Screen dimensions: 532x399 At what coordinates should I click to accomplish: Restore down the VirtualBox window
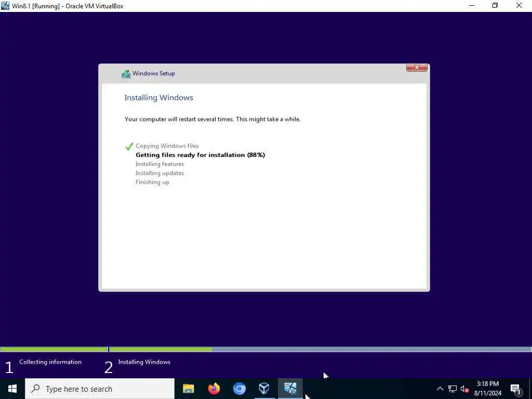tap(495, 6)
